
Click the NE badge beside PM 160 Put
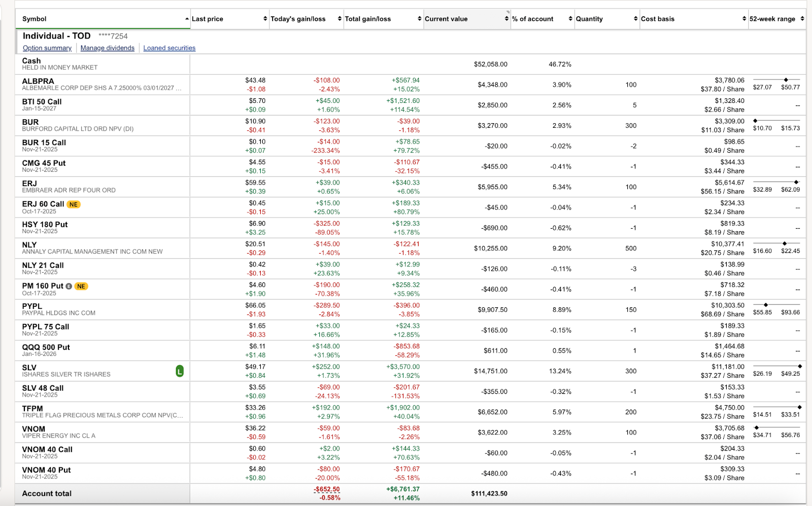(81, 286)
